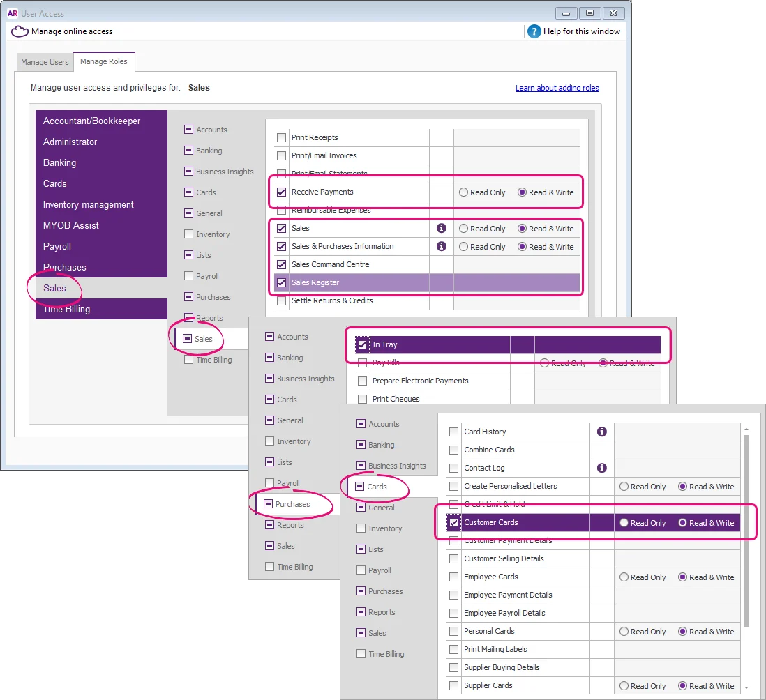
Task: Set Supplier Cards to Read Only
Action: point(624,686)
